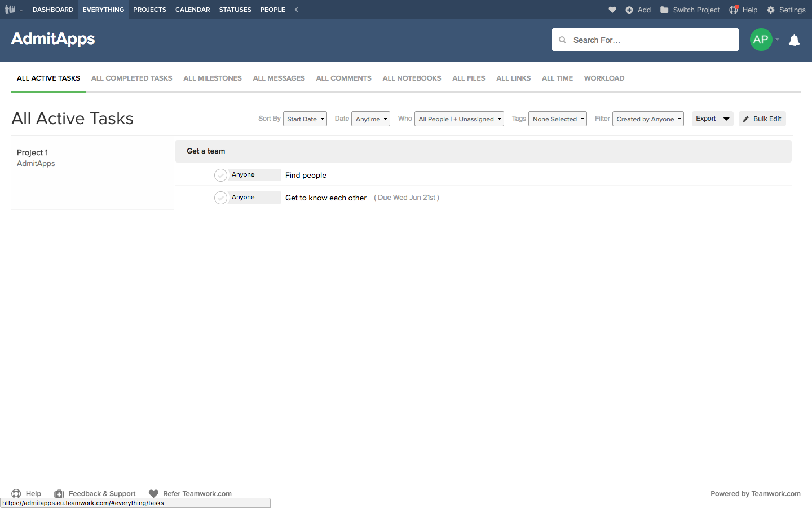Click the Bulk Edit pencil icon
812x508 pixels.
(746, 119)
